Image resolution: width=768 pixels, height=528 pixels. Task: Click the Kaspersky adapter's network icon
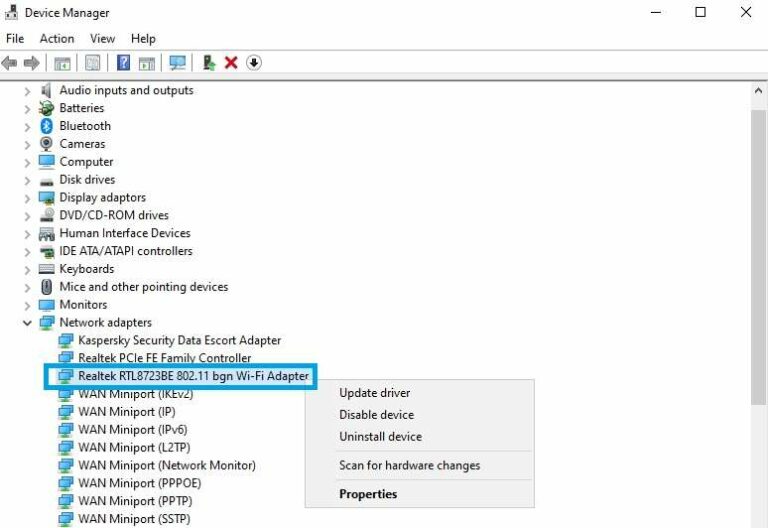(x=66, y=340)
